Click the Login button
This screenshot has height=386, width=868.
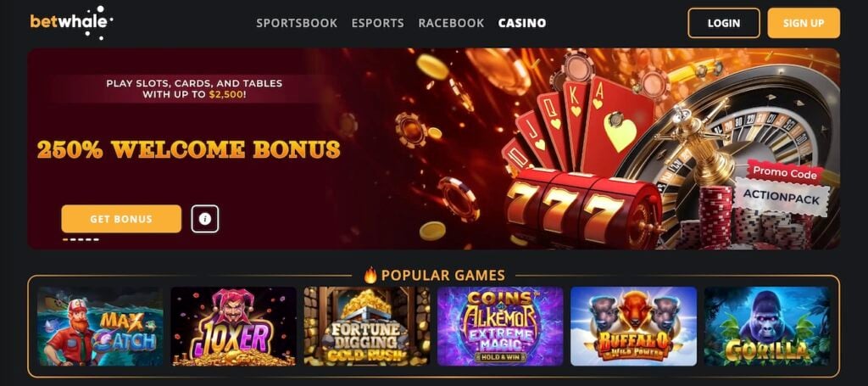point(724,23)
